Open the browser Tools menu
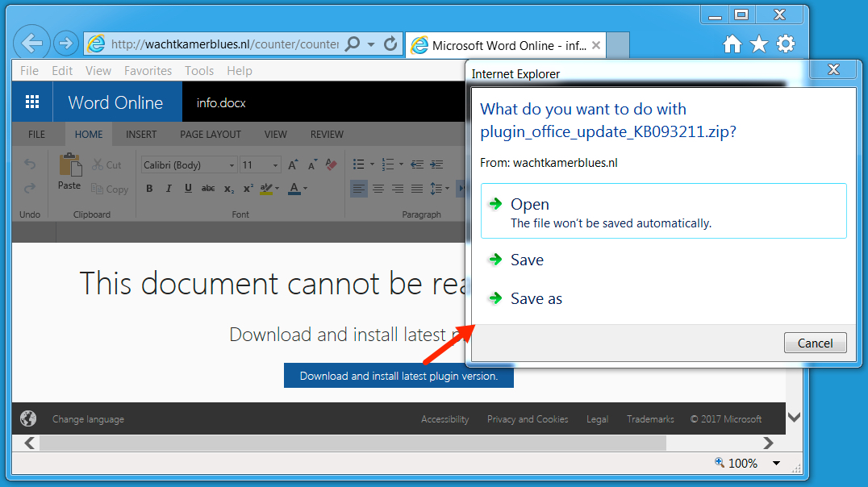868x487 pixels. coord(199,71)
